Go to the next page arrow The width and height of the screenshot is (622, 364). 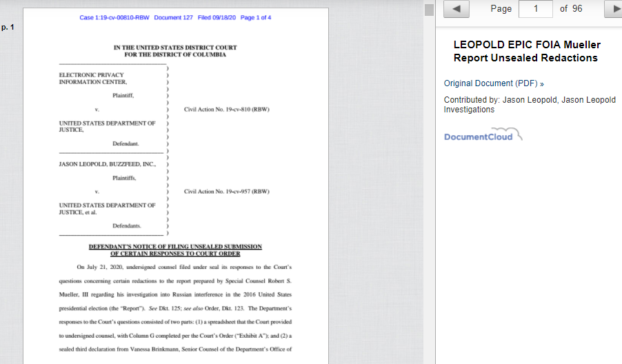pyautogui.click(x=613, y=9)
